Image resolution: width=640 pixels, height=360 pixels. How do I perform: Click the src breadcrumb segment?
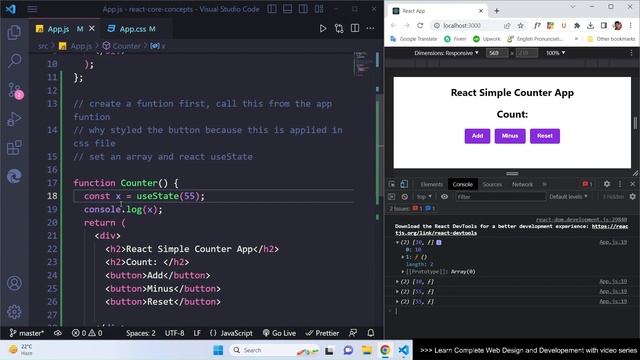(x=43, y=46)
